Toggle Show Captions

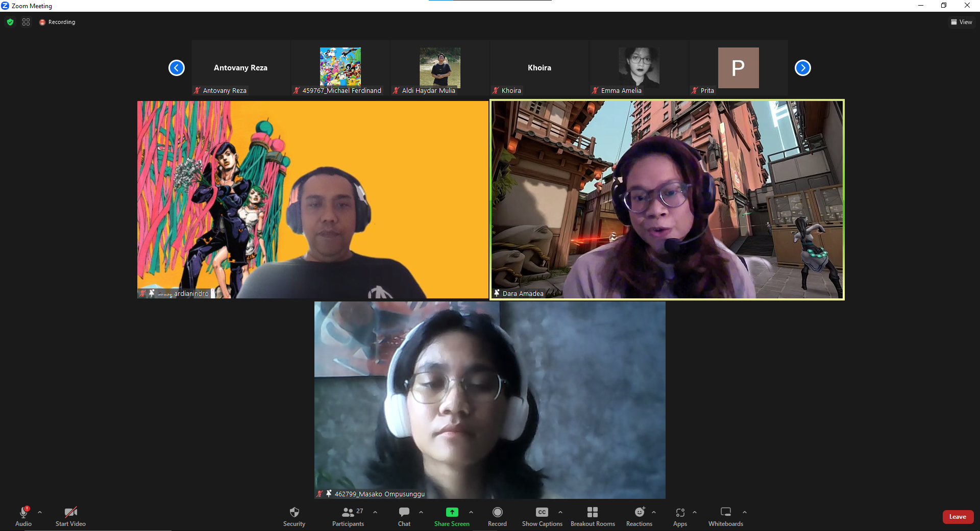coord(542,516)
